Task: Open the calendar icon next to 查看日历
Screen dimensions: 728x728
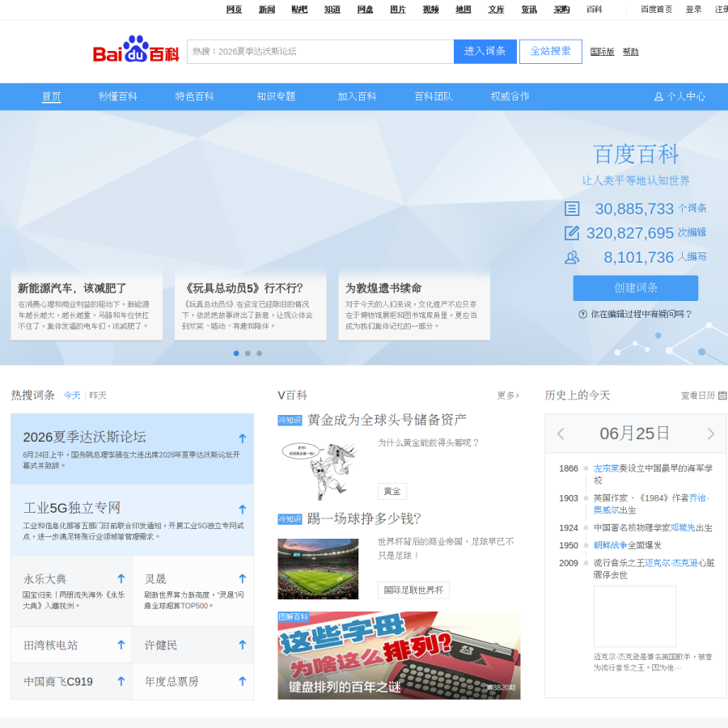Action: [722, 395]
